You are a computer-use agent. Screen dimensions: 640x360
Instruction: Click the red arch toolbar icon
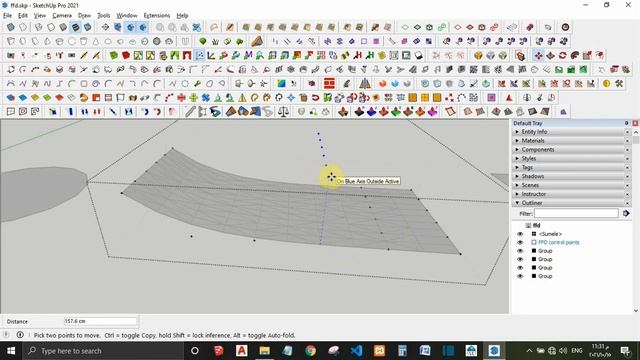(187, 55)
